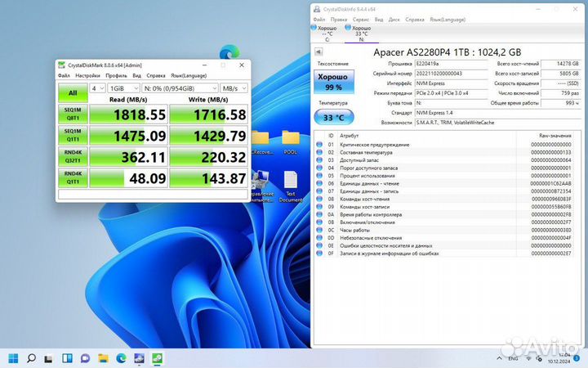Open Справка menu in CrystalDiskMark
Image resolution: width=588 pixels, height=368 pixels.
click(x=156, y=75)
